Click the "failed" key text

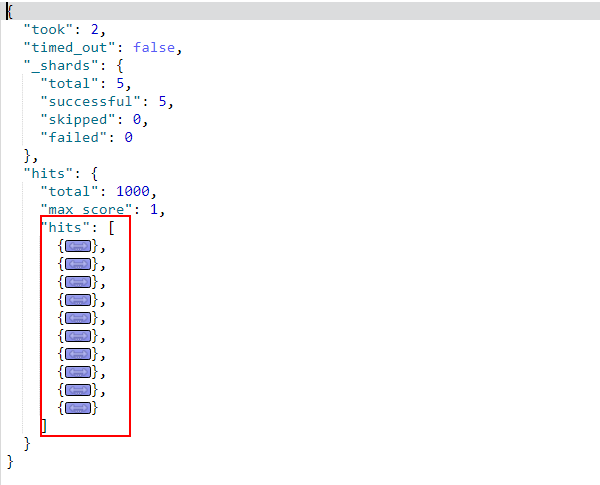point(73,137)
